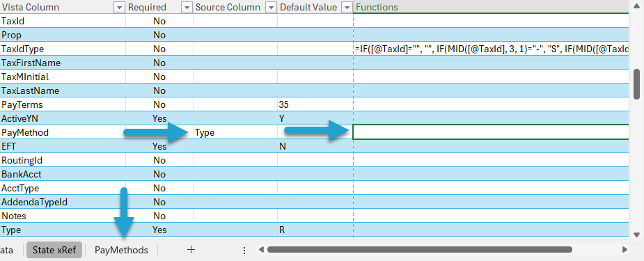This screenshot has height=261, width=644.
Task: Select the Type cell in Vista Column
Action: (x=63, y=230)
